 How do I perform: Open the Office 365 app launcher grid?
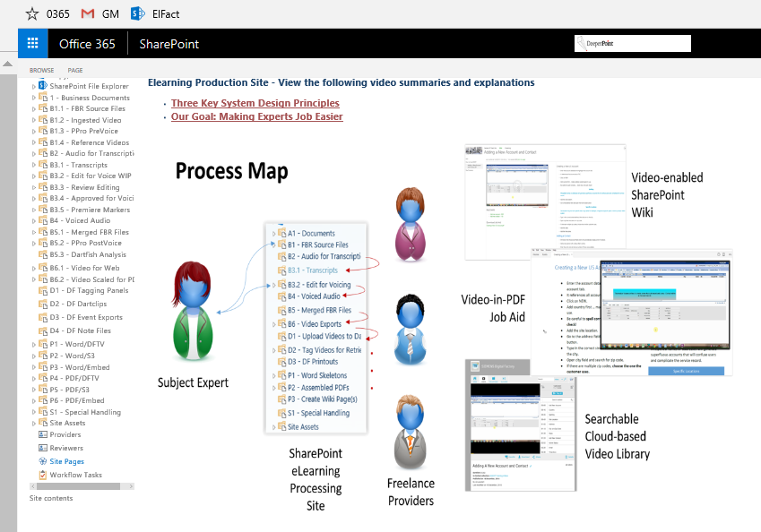click(x=32, y=43)
